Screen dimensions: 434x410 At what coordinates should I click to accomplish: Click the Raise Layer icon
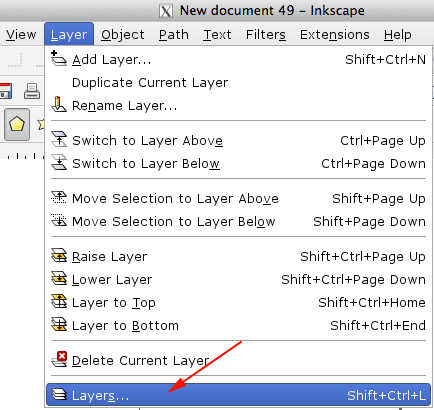(59, 255)
